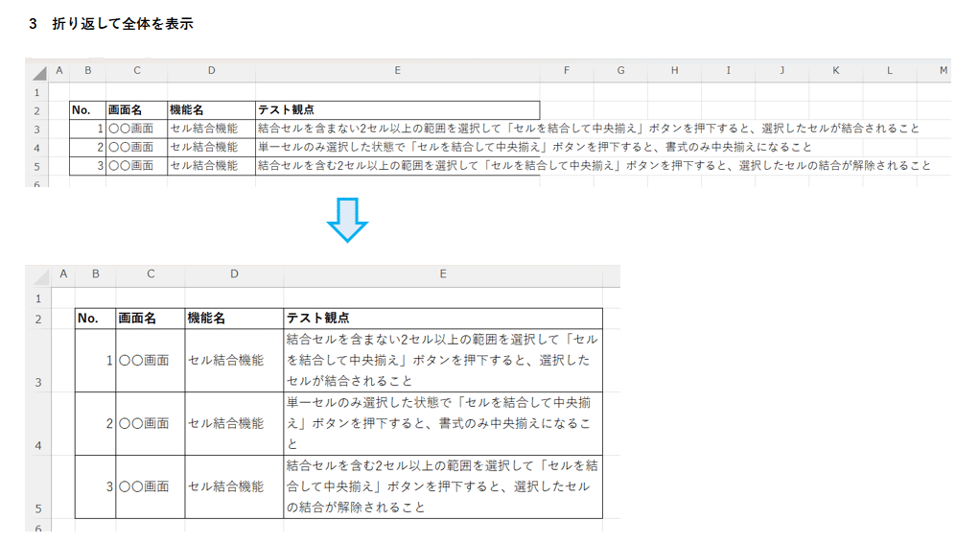The image size is (980, 544).
Task: Select tall row 5 header in the lower wrapped sheet
Action: click(38, 487)
